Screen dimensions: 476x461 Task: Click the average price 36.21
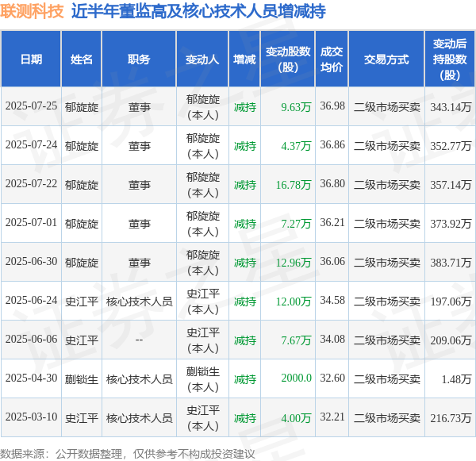(x=332, y=223)
